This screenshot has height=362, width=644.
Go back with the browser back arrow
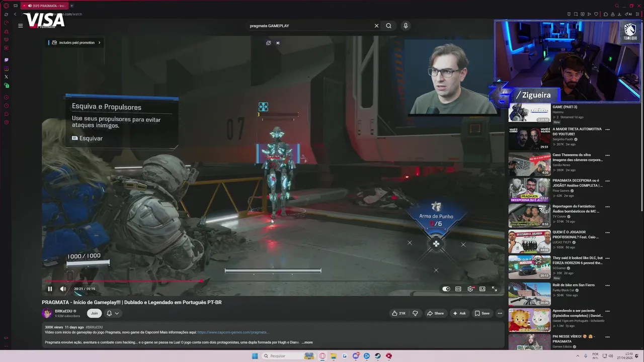tap(15, 14)
